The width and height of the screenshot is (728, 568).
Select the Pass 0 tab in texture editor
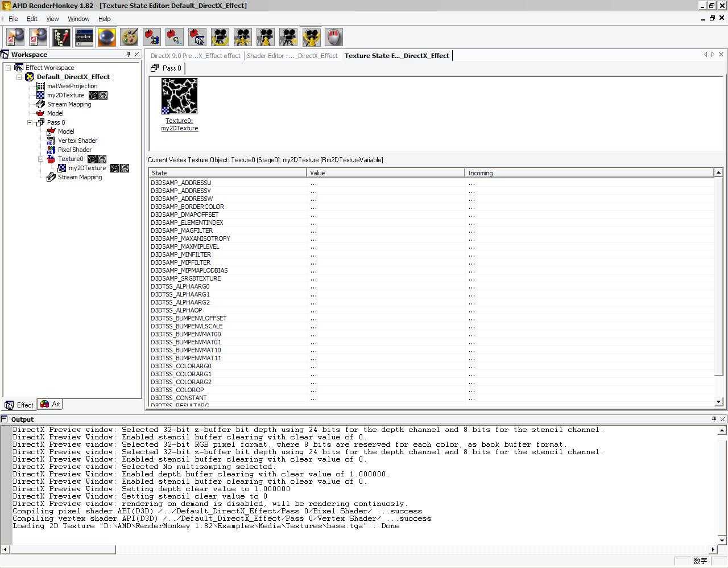point(166,68)
